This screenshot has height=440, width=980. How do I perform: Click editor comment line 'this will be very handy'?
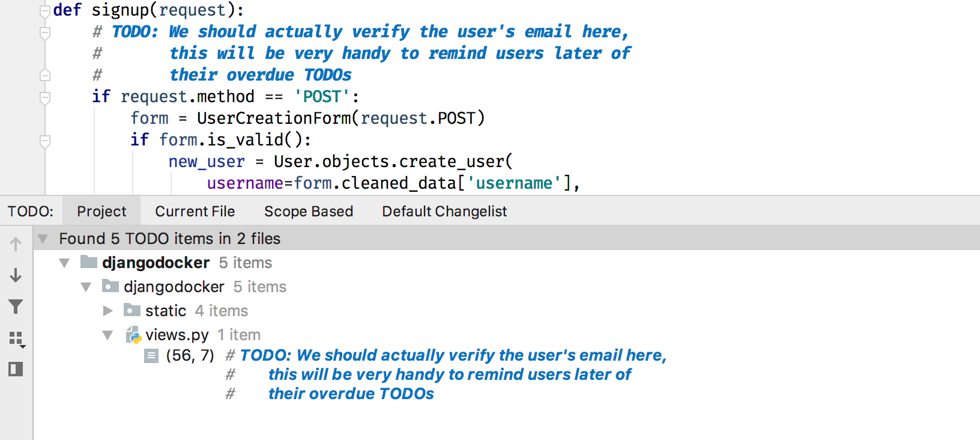[400, 53]
